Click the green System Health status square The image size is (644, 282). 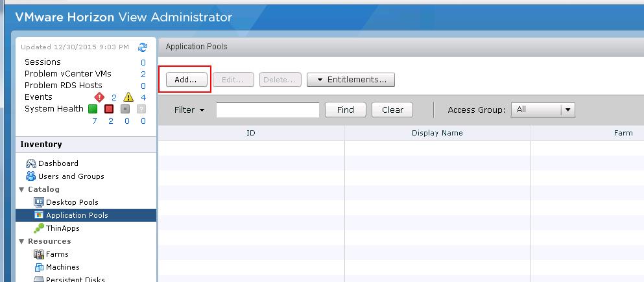(x=93, y=109)
